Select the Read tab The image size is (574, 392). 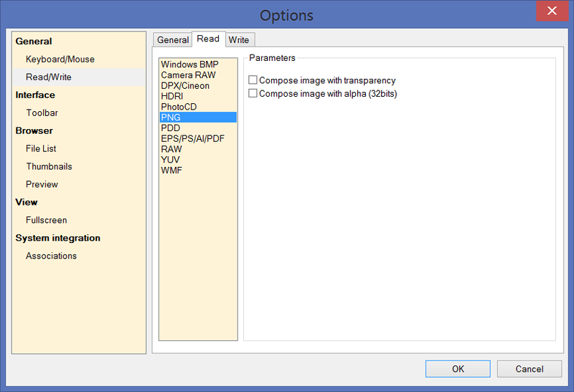[208, 39]
